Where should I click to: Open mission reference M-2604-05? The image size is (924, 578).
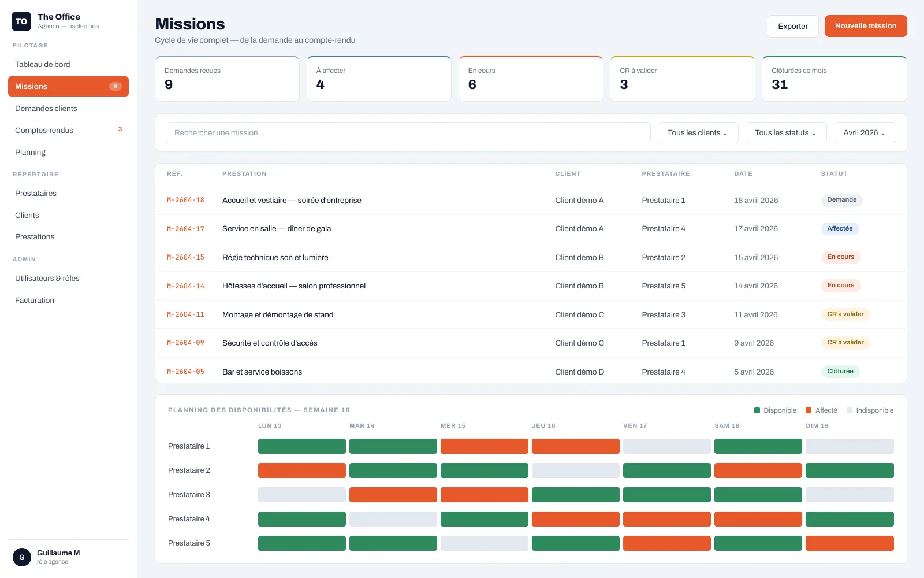coord(185,372)
